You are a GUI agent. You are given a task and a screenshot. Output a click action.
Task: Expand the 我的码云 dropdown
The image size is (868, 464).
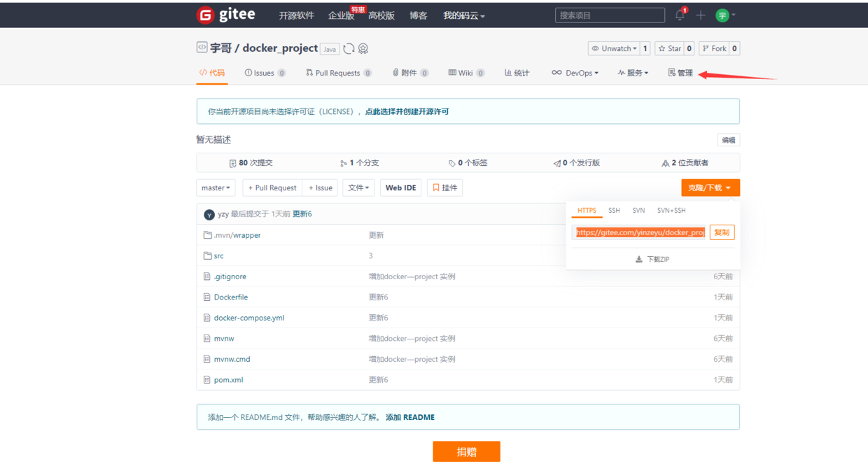[x=464, y=15]
